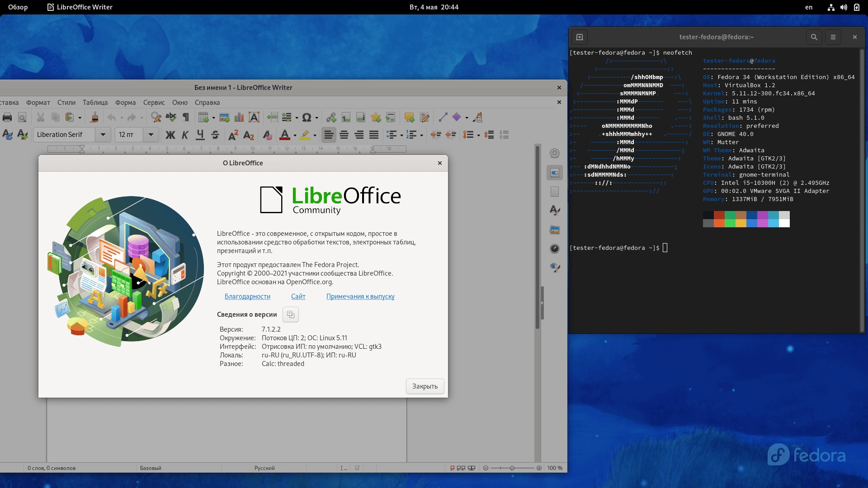
Task: Expand the 12 пт font size list
Action: [151, 135]
